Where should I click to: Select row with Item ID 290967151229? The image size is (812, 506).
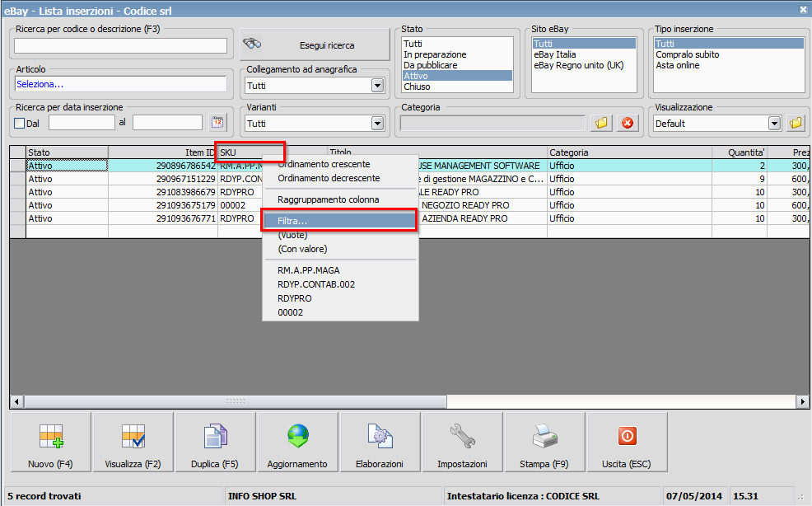click(x=409, y=179)
